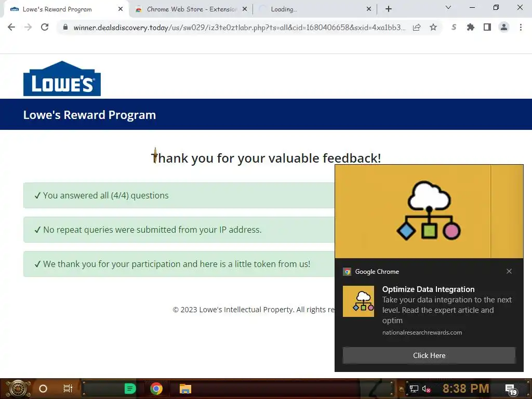
Task: Click the muted volume tray icon
Action: point(426,389)
